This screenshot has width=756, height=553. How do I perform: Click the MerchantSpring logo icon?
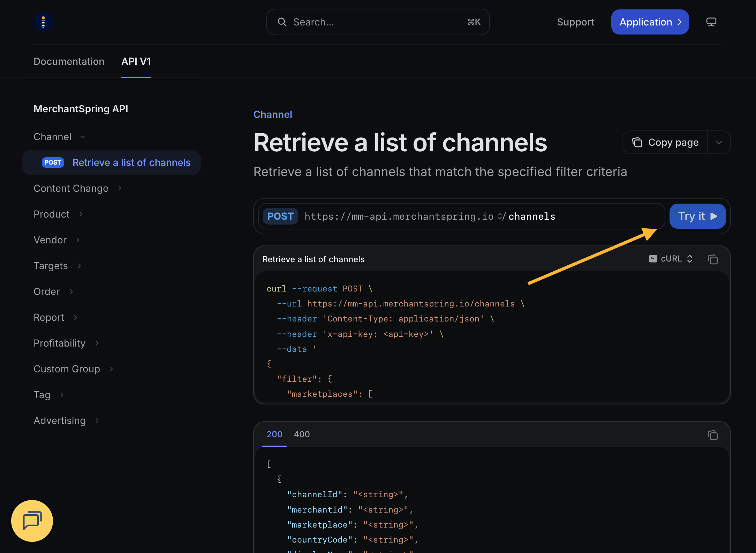pos(43,22)
